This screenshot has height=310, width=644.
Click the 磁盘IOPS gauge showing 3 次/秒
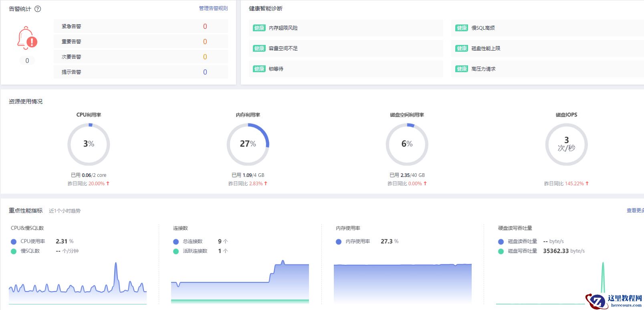click(x=566, y=144)
